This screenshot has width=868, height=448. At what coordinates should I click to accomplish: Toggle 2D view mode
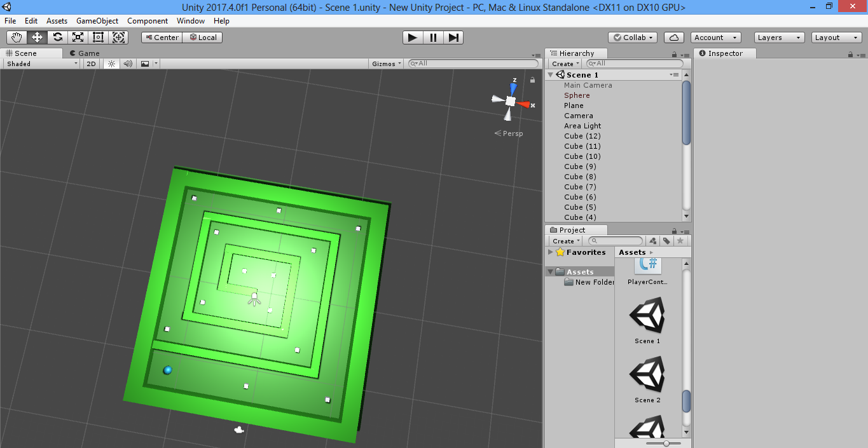point(91,64)
